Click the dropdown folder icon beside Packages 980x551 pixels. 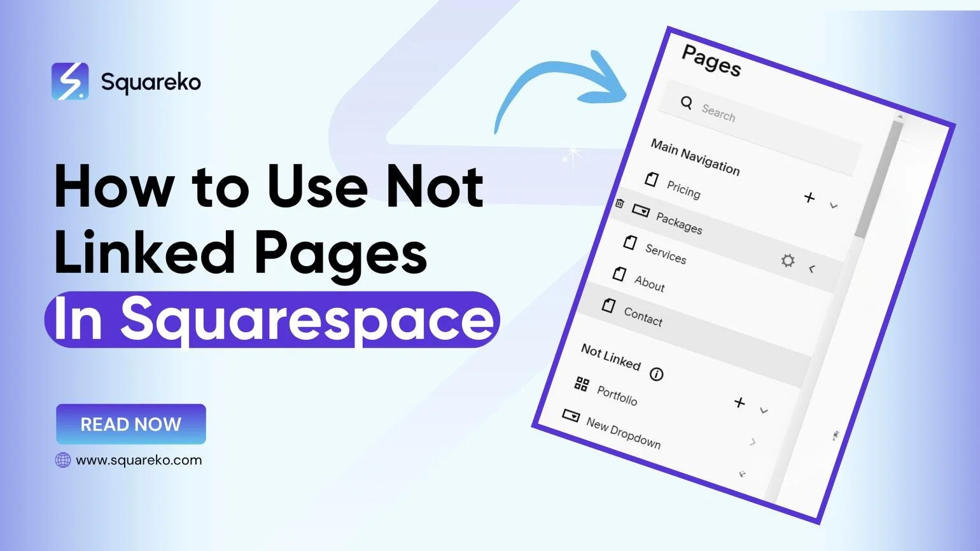640,211
